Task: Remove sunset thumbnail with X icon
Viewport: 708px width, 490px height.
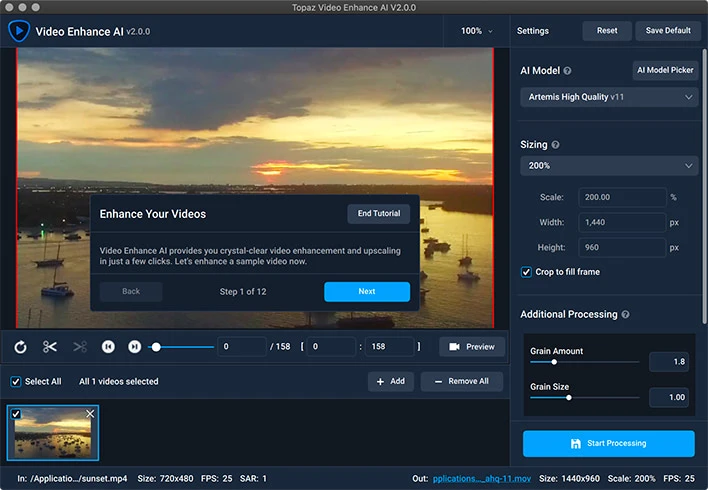Action: [90, 414]
